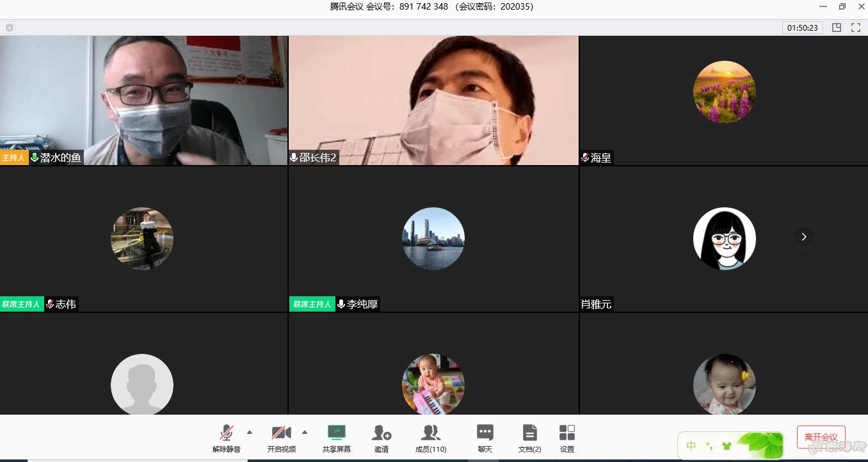Open the 邀请 invite icon
Viewport: 868px width, 462px height.
[x=382, y=438]
